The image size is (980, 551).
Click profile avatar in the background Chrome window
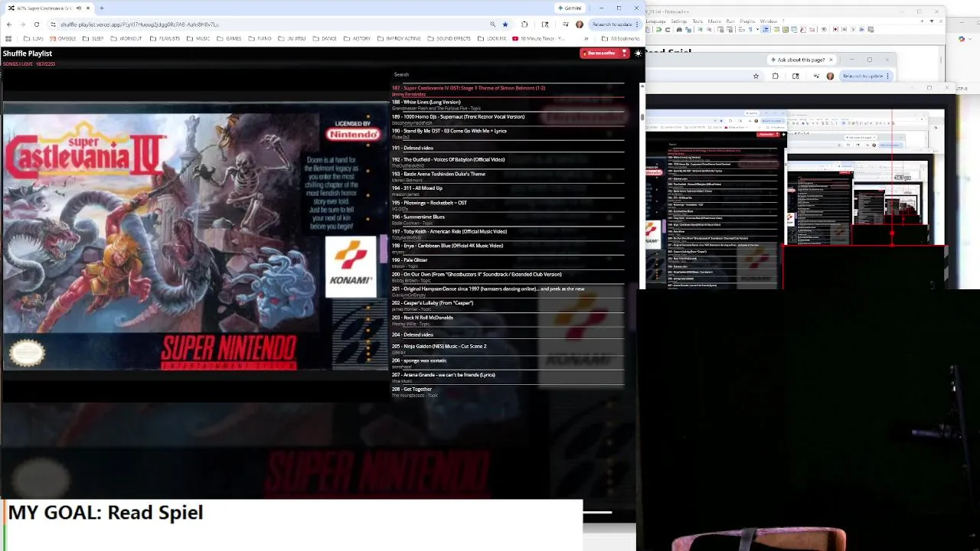click(x=830, y=77)
